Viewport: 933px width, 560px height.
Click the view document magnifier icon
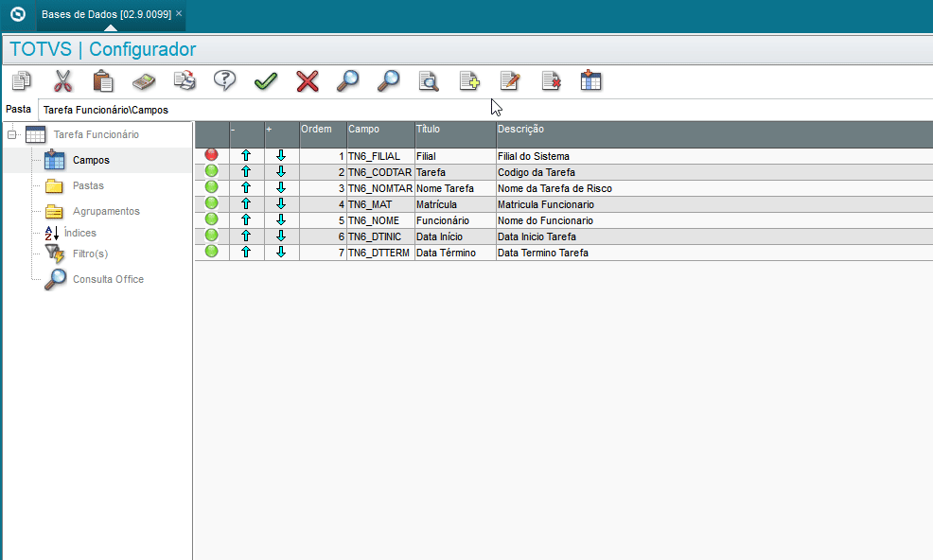tap(429, 81)
